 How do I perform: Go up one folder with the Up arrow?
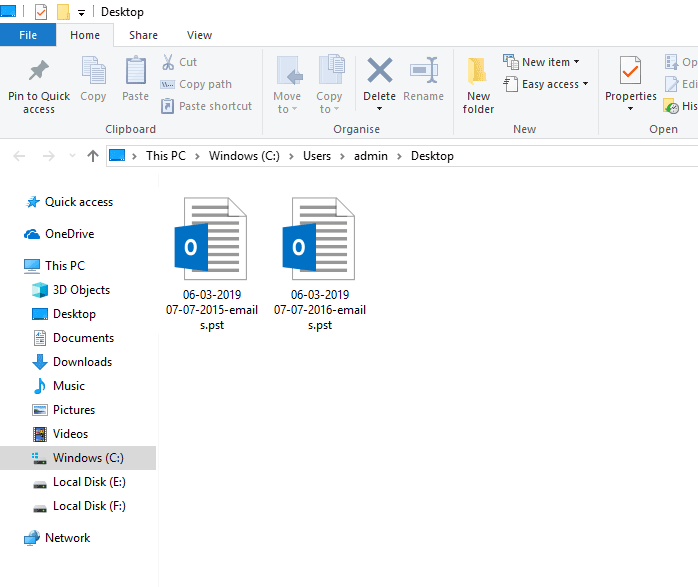pyautogui.click(x=93, y=156)
